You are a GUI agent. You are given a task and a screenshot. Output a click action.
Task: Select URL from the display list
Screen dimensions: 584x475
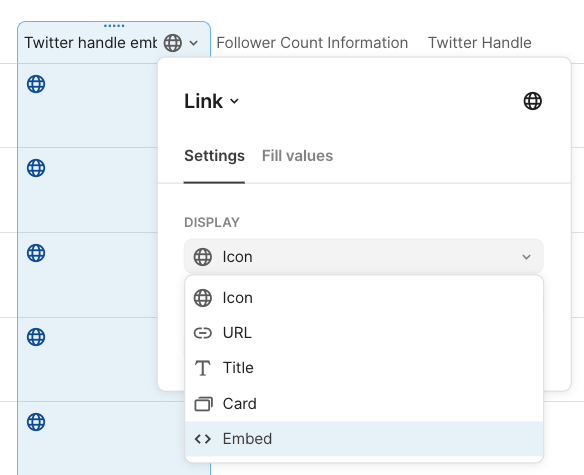364,333
